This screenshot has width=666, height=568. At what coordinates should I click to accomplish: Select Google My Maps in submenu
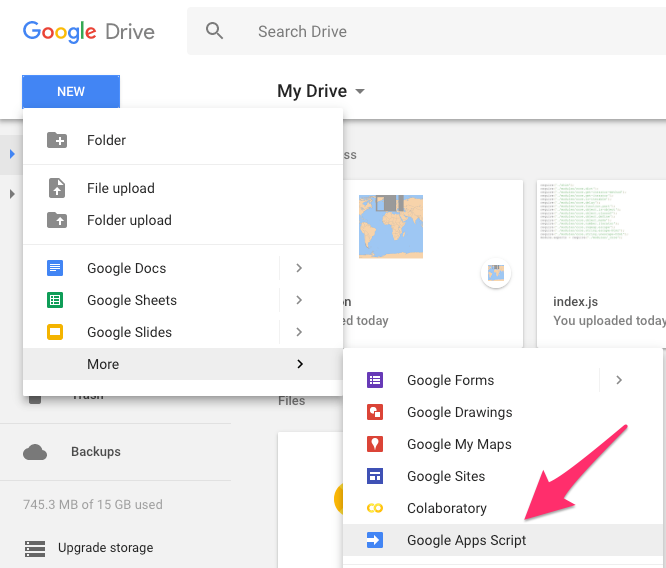502,444
